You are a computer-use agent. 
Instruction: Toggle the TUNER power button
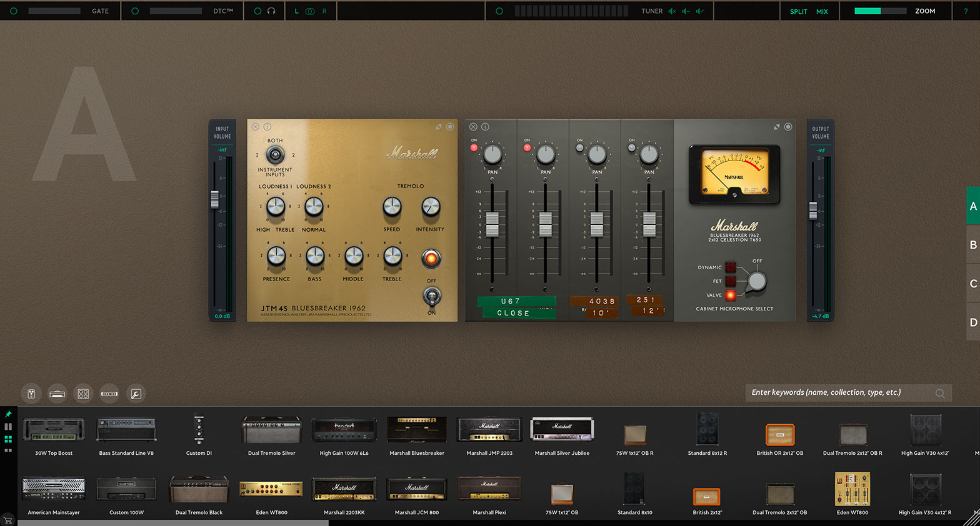click(499, 11)
